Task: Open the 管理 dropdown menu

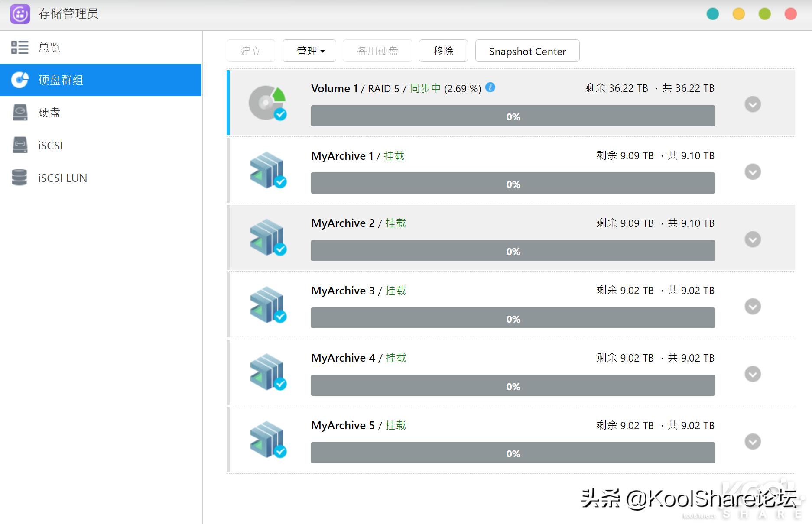Action: [x=309, y=51]
